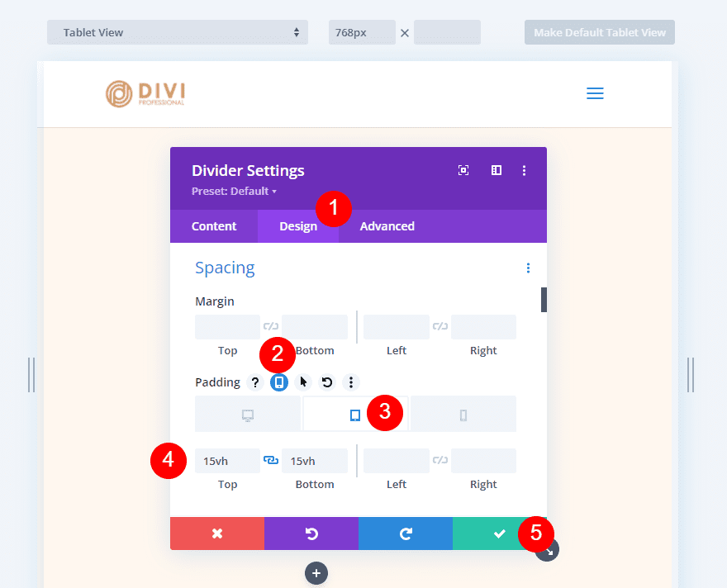Switch to the Content tab
Viewport: 727px width, 588px height.
click(214, 226)
